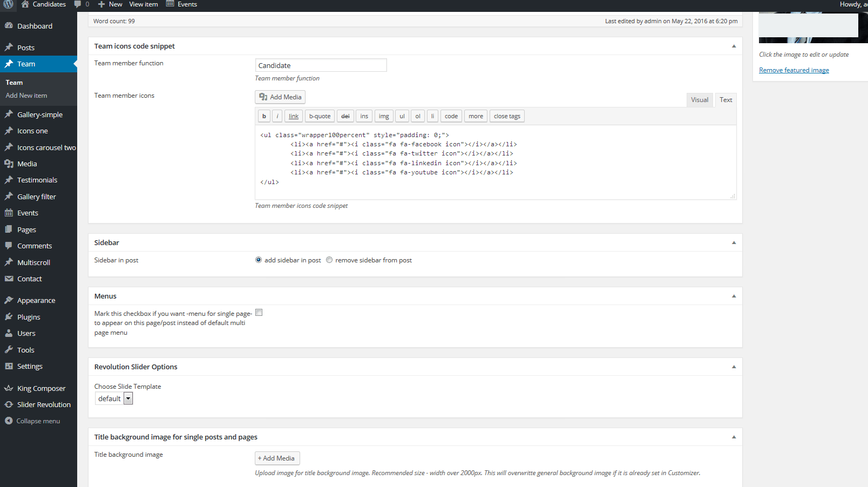Viewport: 868px width, 487px height.
Task: Select 'add sidebar in post' radio option
Action: pos(259,260)
